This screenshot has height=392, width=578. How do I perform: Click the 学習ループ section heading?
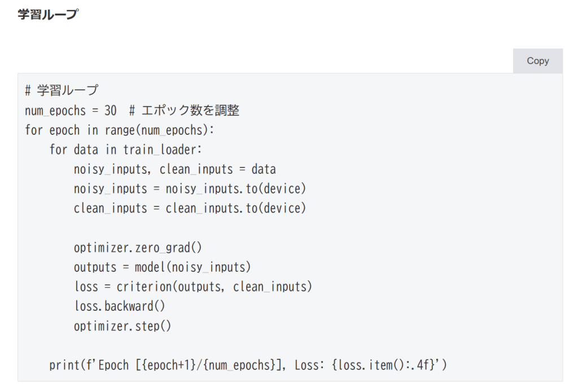pyautogui.click(x=47, y=15)
